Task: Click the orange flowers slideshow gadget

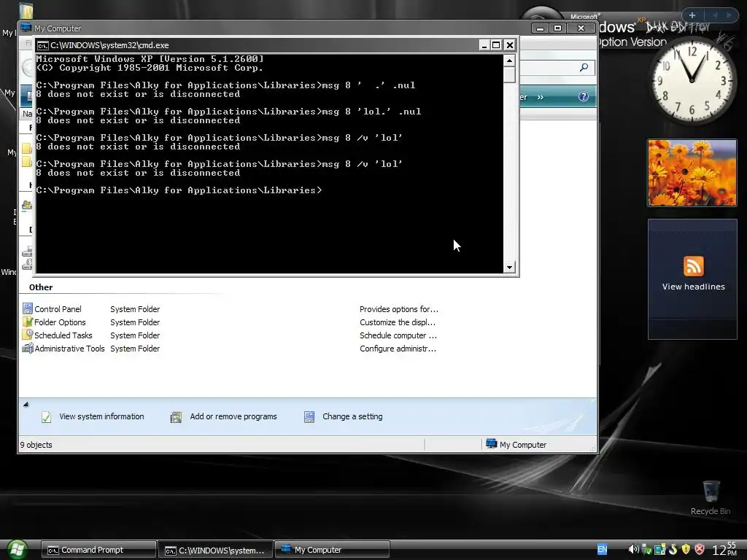Action: tap(692, 173)
